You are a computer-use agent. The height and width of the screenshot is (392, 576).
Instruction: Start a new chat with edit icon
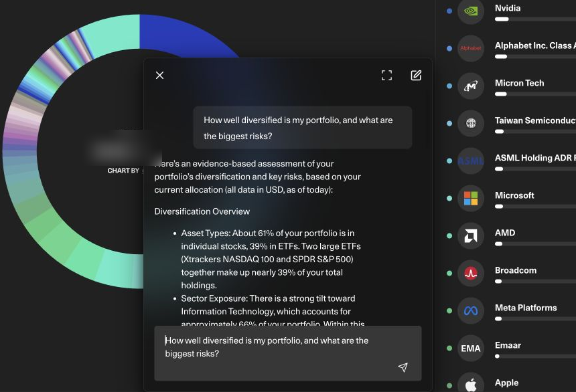(x=416, y=75)
